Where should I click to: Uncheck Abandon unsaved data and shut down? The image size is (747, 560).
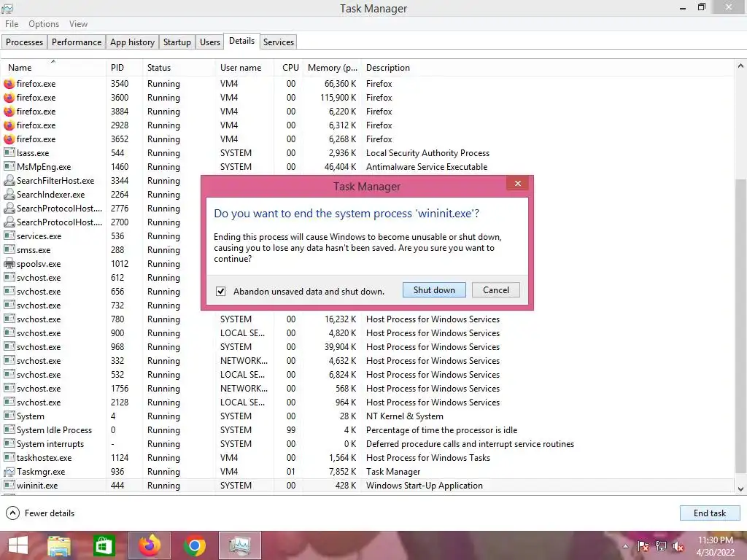tap(220, 292)
